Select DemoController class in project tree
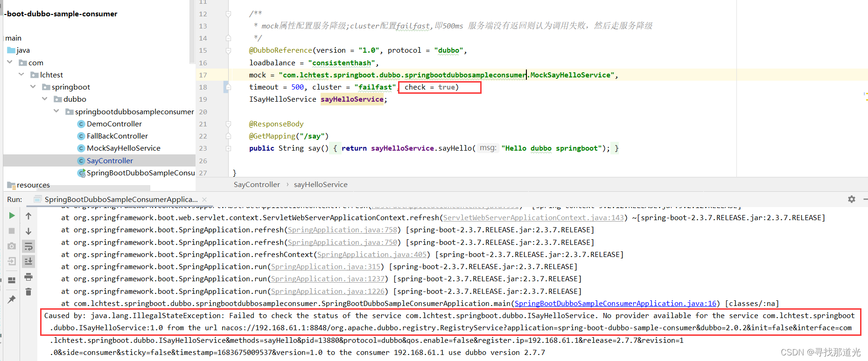 coord(114,124)
